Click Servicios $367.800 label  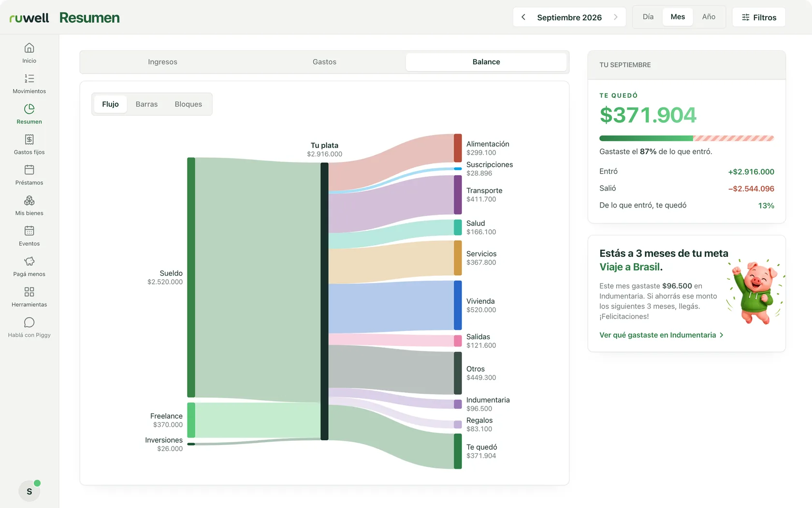click(x=481, y=258)
